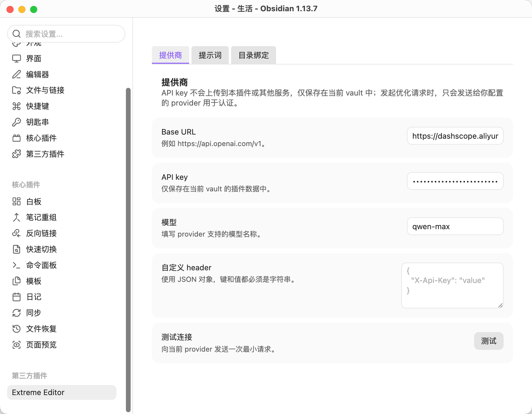Click the canvas icon beside 白板
This screenshot has width=532, height=414.
[17, 201]
